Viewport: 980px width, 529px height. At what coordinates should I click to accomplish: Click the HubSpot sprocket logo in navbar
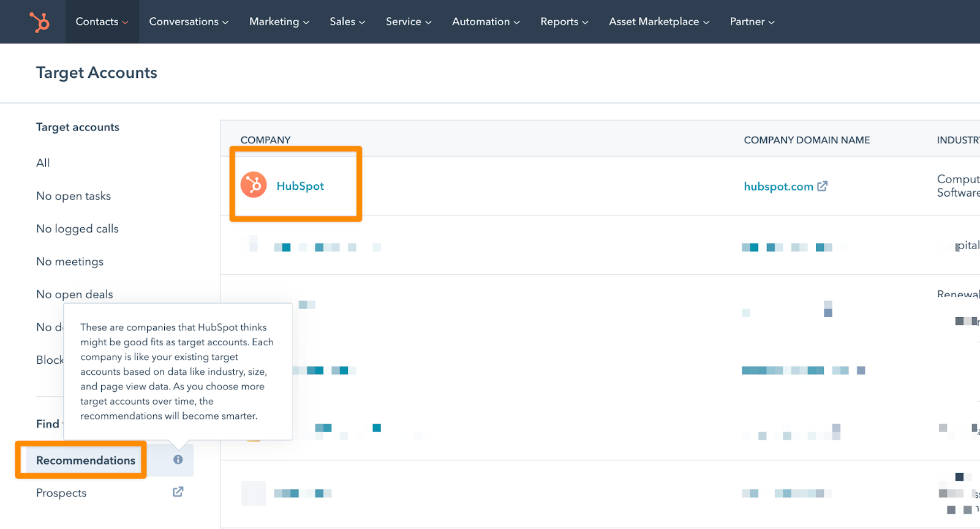tap(40, 22)
